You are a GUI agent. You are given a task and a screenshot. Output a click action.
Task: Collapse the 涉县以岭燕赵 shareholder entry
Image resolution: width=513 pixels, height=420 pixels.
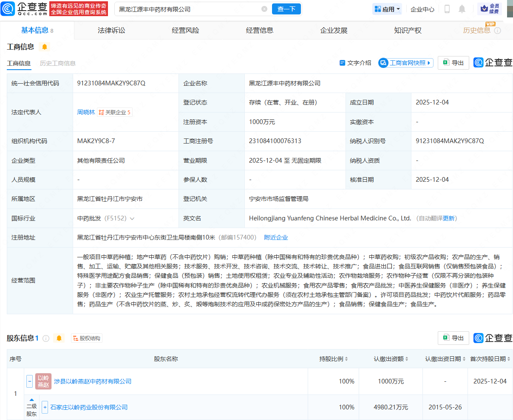(29, 381)
